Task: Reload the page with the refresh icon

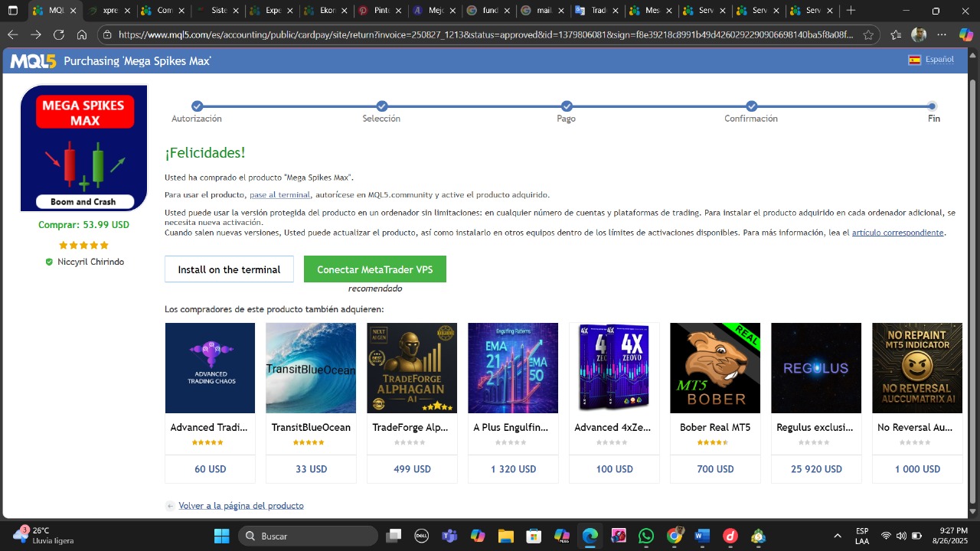Action: (58, 35)
